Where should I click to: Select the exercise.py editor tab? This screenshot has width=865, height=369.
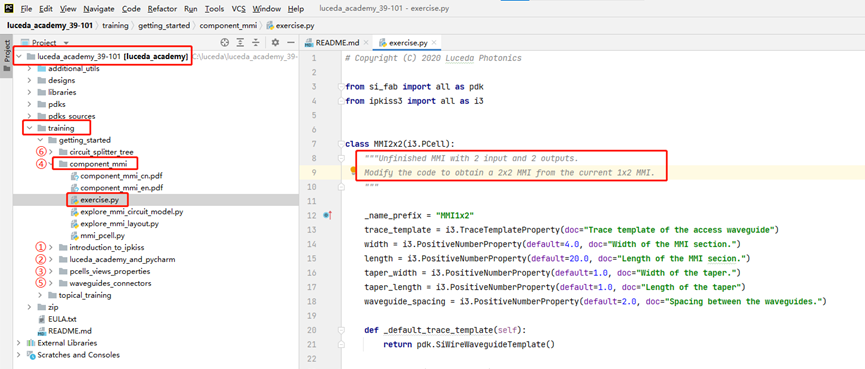[407, 42]
